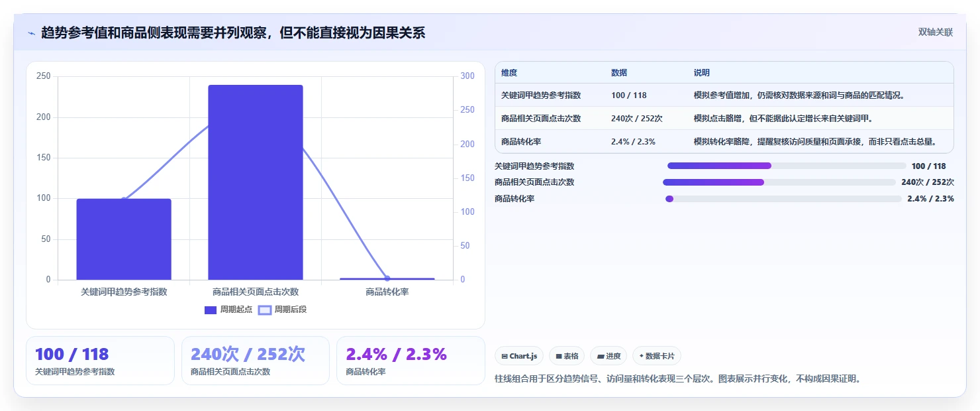Toggle the 周期后段 legend item
This screenshot has height=411, width=980.
click(283, 310)
